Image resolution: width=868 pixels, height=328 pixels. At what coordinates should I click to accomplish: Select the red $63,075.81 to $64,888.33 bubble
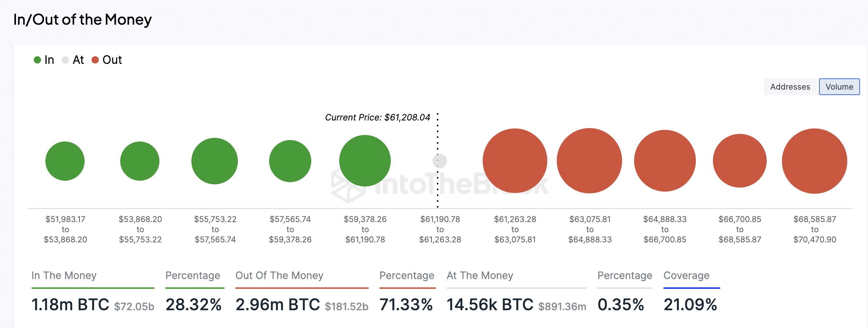[589, 161]
